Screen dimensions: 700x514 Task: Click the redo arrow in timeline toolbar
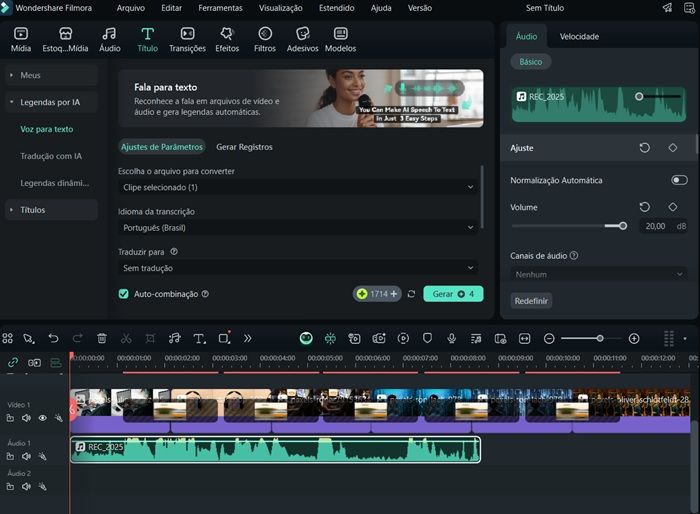tap(77, 338)
